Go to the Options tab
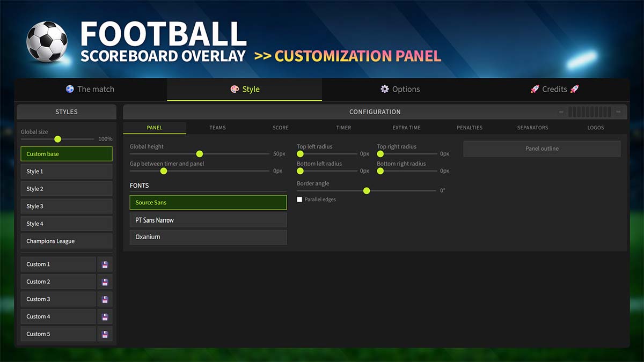644x362 pixels. coord(400,90)
